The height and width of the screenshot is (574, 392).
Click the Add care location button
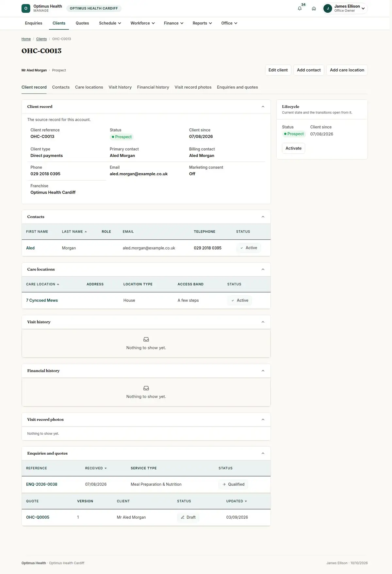[347, 70]
